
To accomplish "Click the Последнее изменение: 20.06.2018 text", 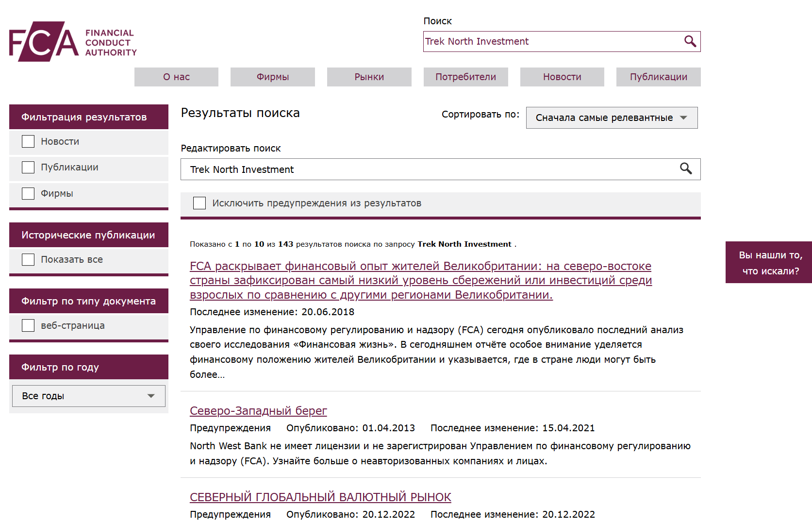I will pos(272,312).
